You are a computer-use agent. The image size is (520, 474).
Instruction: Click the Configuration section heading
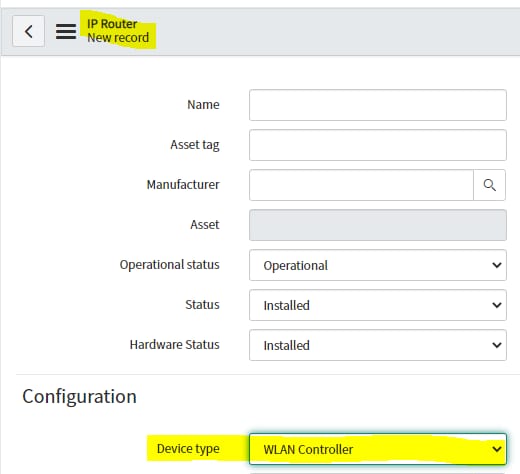click(79, 396)
